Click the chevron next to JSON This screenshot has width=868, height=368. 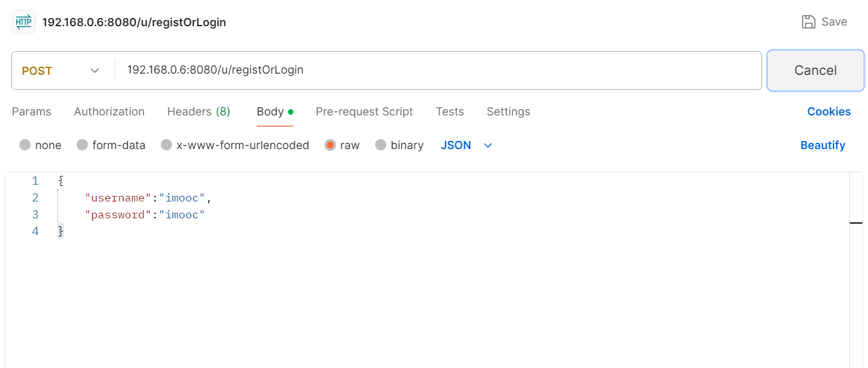tap(488, 145)
